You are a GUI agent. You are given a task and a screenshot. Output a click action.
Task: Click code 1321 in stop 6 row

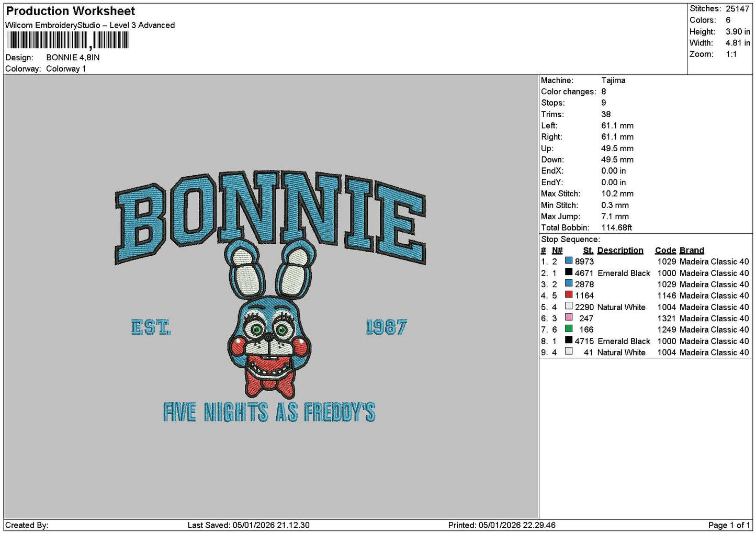667,319
